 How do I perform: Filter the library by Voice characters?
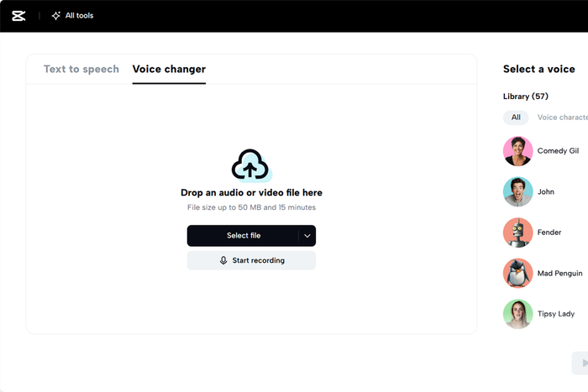point(562,118)
